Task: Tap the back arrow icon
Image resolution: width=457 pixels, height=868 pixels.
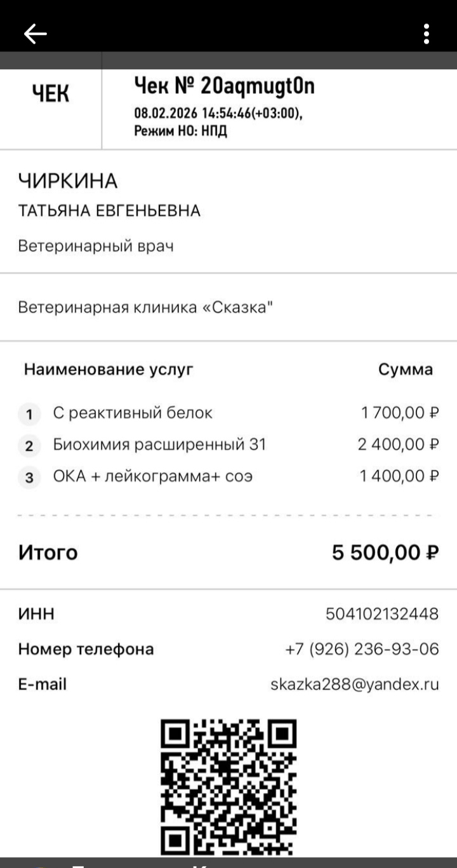Action: (36, 34)
